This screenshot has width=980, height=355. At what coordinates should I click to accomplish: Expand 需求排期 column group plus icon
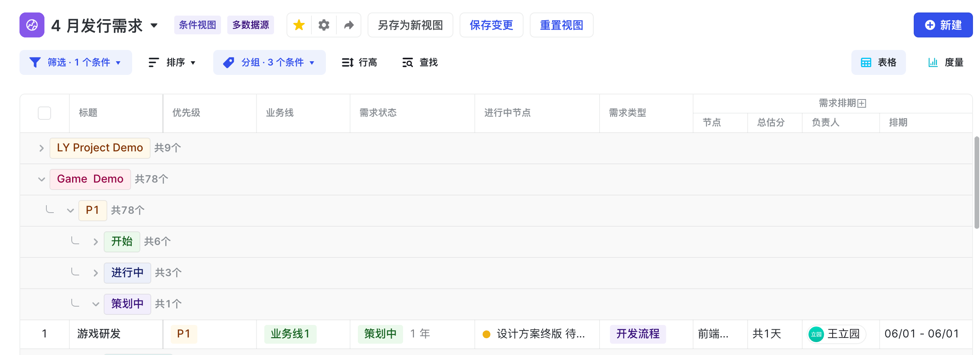click(x=862, y=103)
